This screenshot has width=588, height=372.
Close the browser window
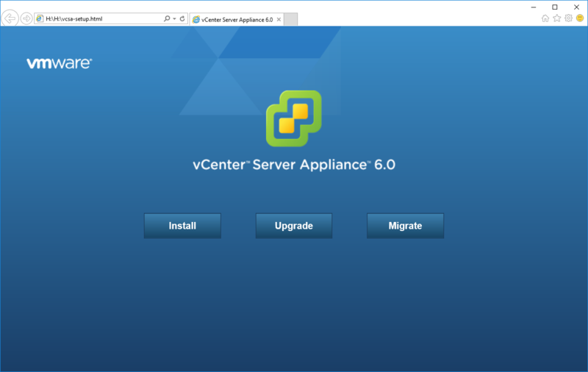click(x=576, y=7)
